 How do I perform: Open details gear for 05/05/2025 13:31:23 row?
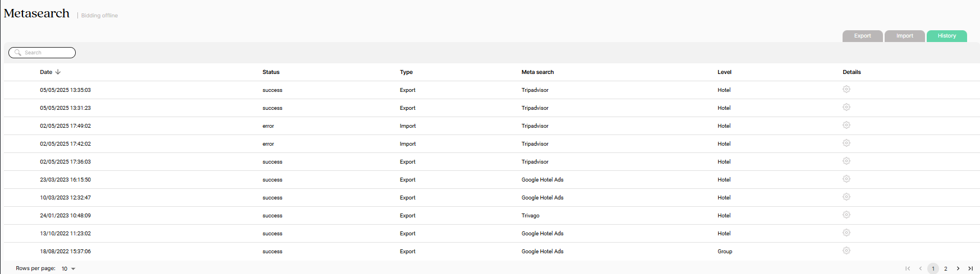pos(846,108)
